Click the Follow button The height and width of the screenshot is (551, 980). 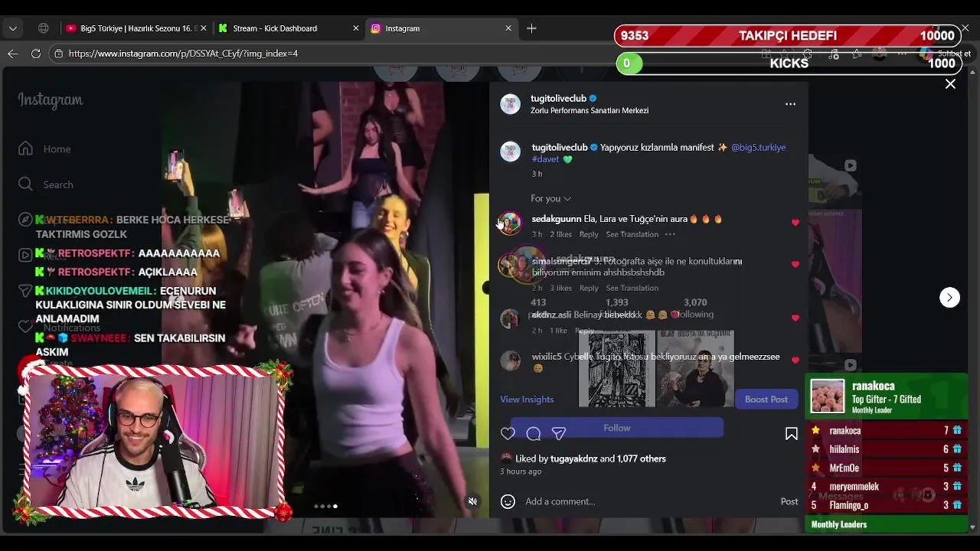[617, 429]
